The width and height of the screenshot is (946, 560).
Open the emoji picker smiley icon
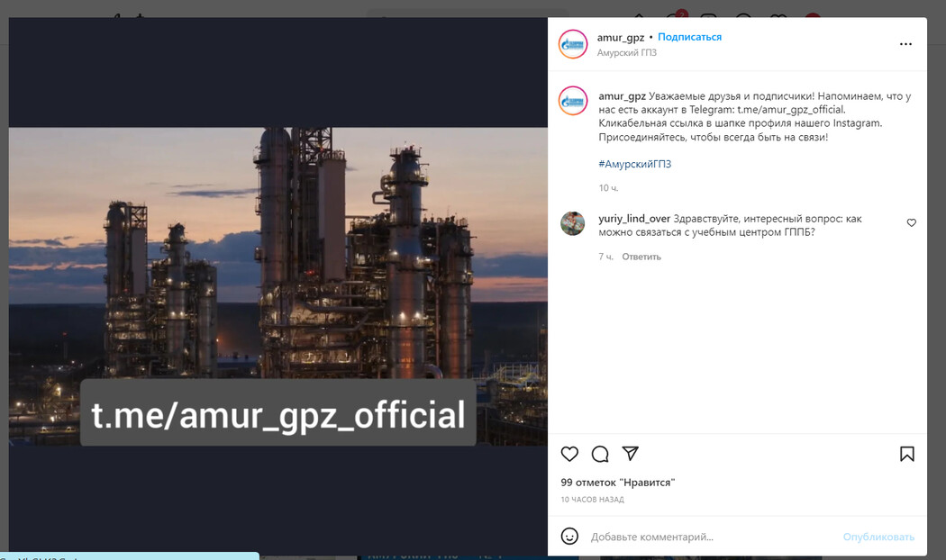tap(569, 537)
